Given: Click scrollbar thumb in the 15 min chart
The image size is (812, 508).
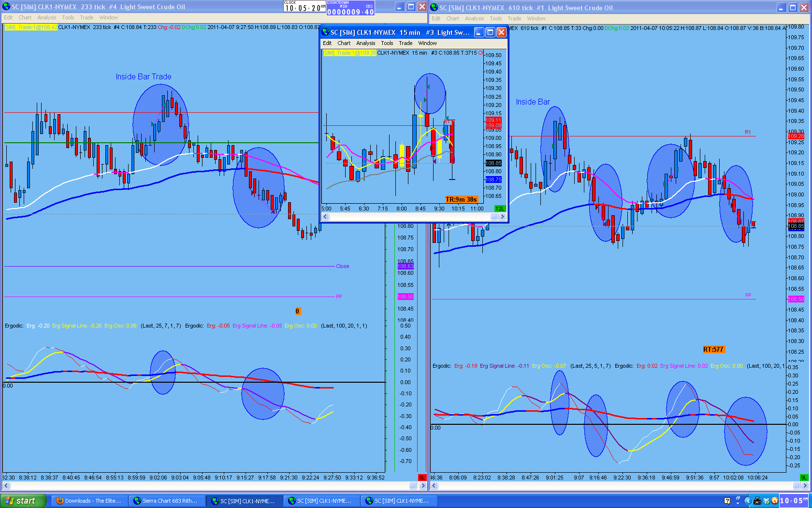Looking at the screenshot, I should tap(494, 217).
